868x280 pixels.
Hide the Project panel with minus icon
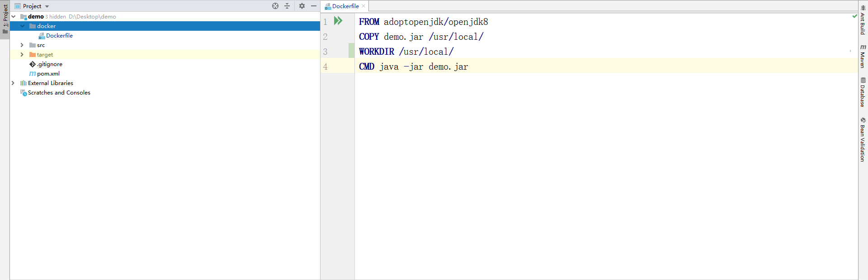[314, 6]
